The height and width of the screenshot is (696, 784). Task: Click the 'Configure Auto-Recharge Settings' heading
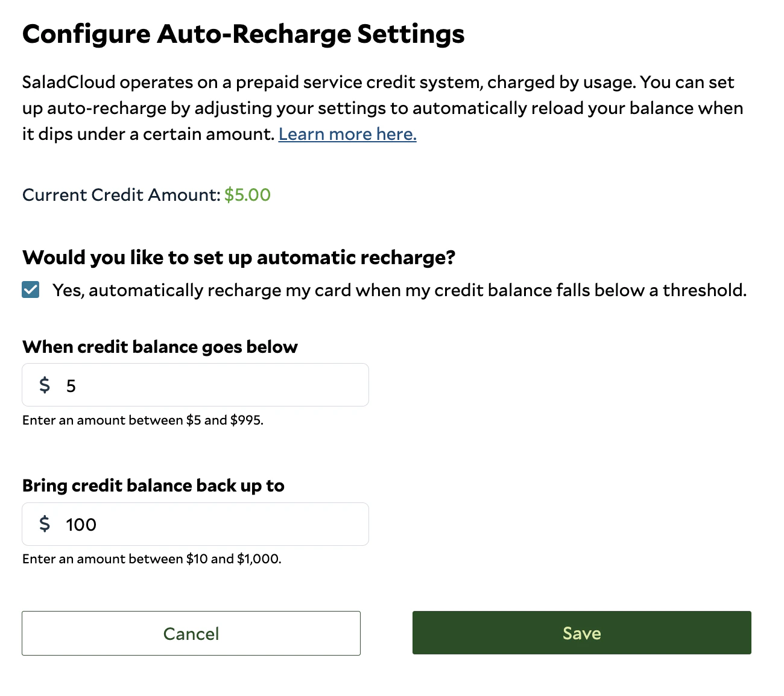pyautogui.click(x=244, y=34)
